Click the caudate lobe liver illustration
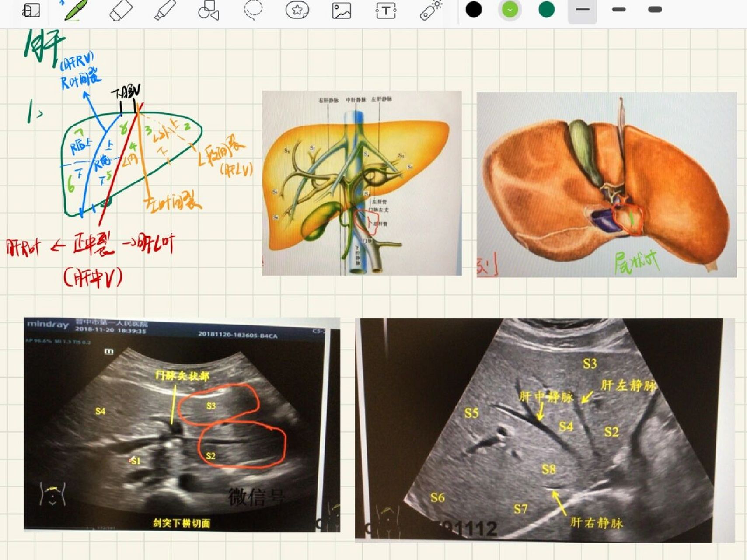 [x=606, y=184]
